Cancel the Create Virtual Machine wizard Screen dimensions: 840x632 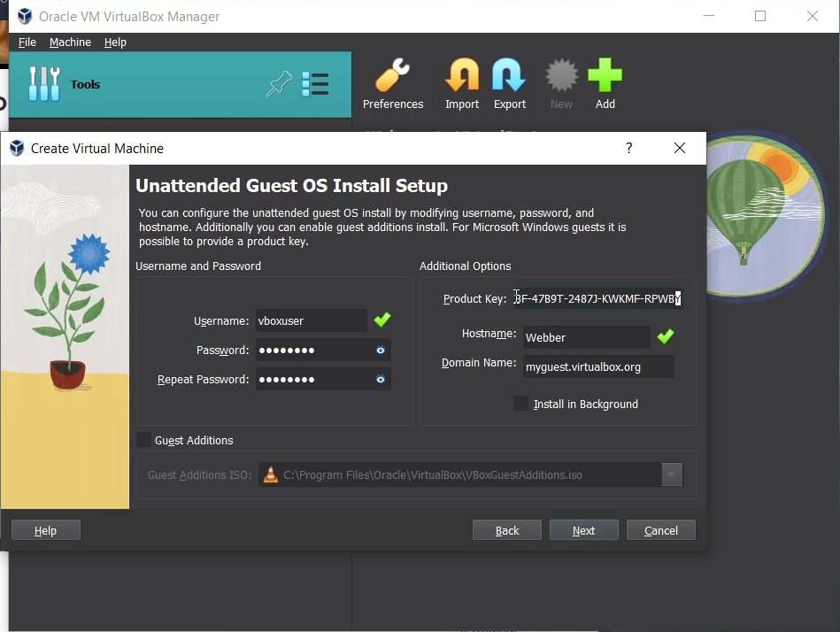click(x=660, y=530)
